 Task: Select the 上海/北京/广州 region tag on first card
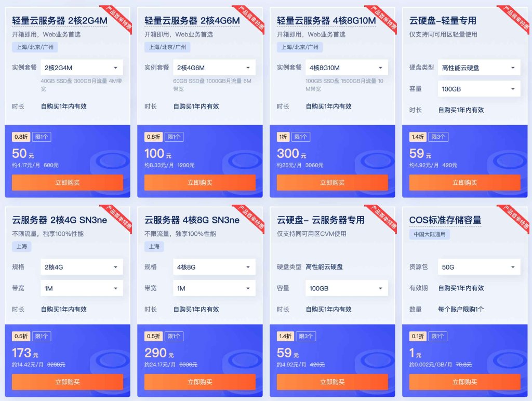pyautogui.click(x=35, y=47)
